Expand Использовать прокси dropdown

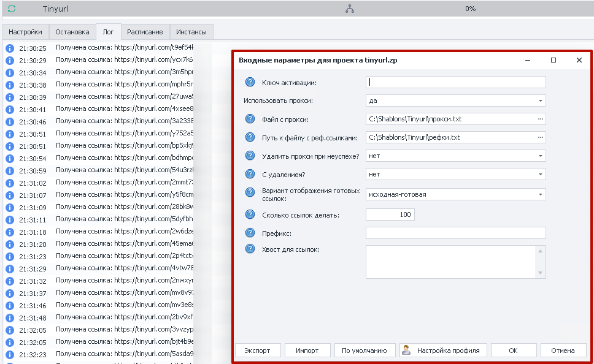point(540,100)
